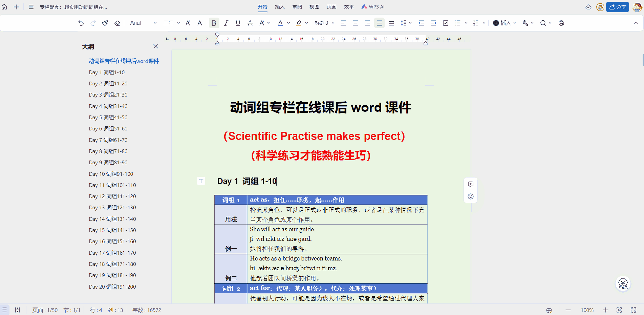
Task: Open the line spacing menu
Action: (406, 23)
